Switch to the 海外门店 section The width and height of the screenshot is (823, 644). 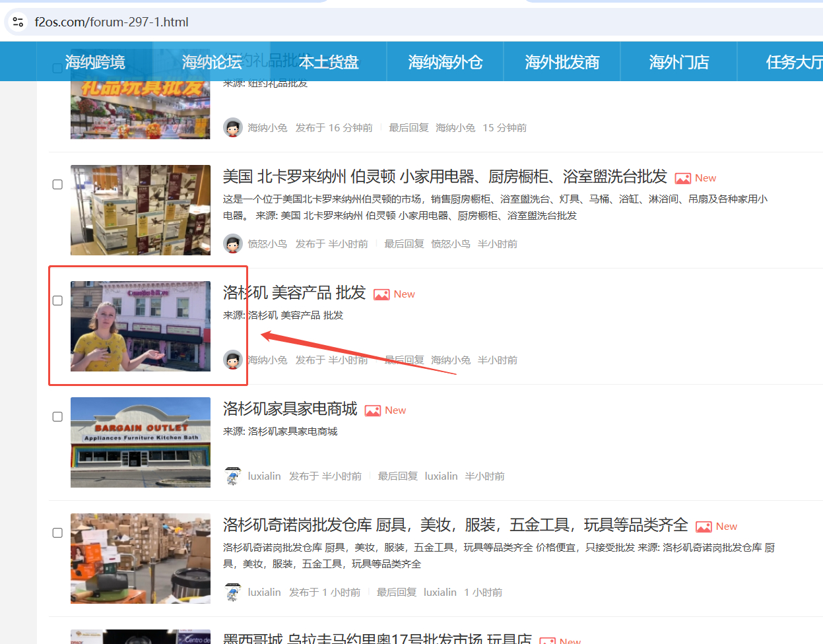tap(678, 61)
